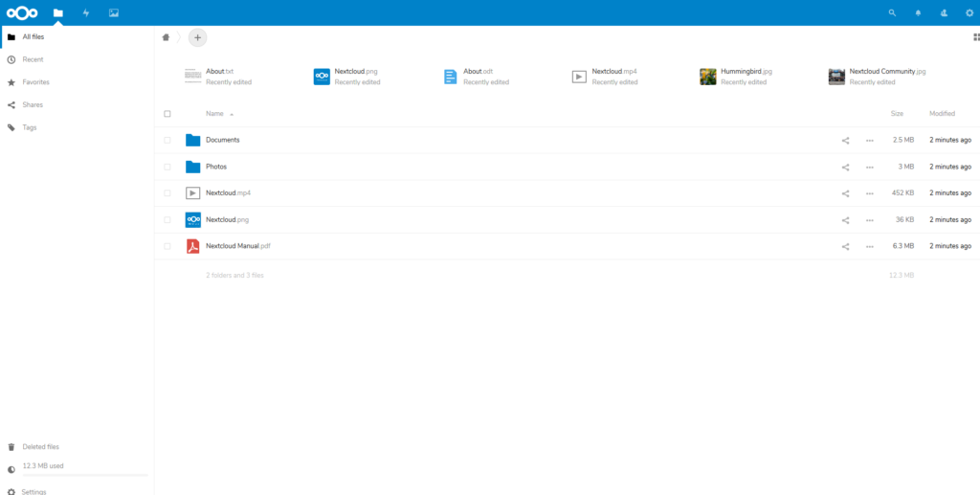Screen dimensions: 980x495
Task: Click the Documents folder icon
Action: (192, 140)
